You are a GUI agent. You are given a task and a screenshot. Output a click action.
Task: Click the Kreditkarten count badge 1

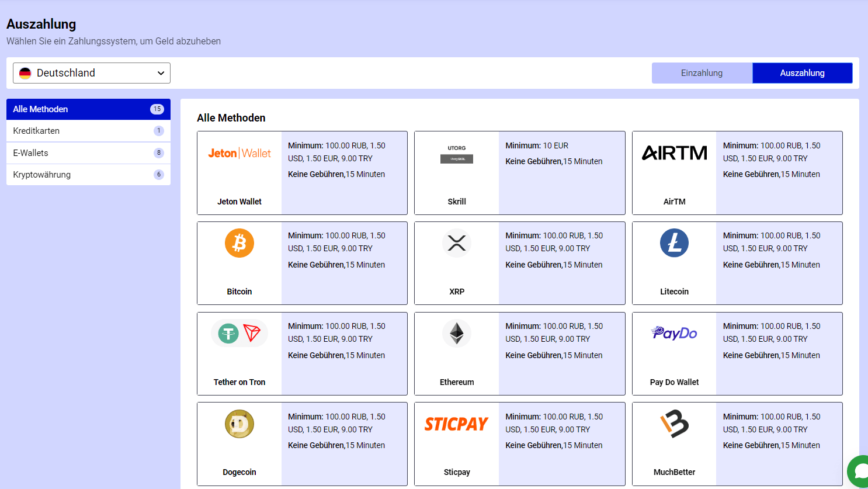point(159,131)
